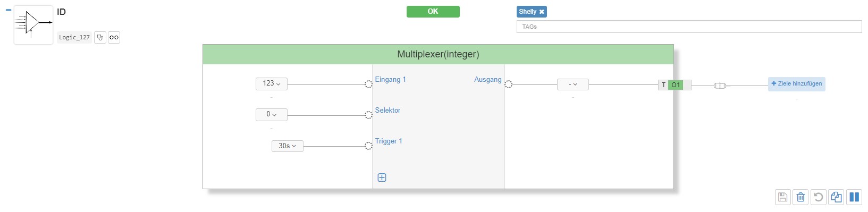Open the 123 Eingang 1 dropdown
The image size is (868, 212).
click(x=272, y=83)
